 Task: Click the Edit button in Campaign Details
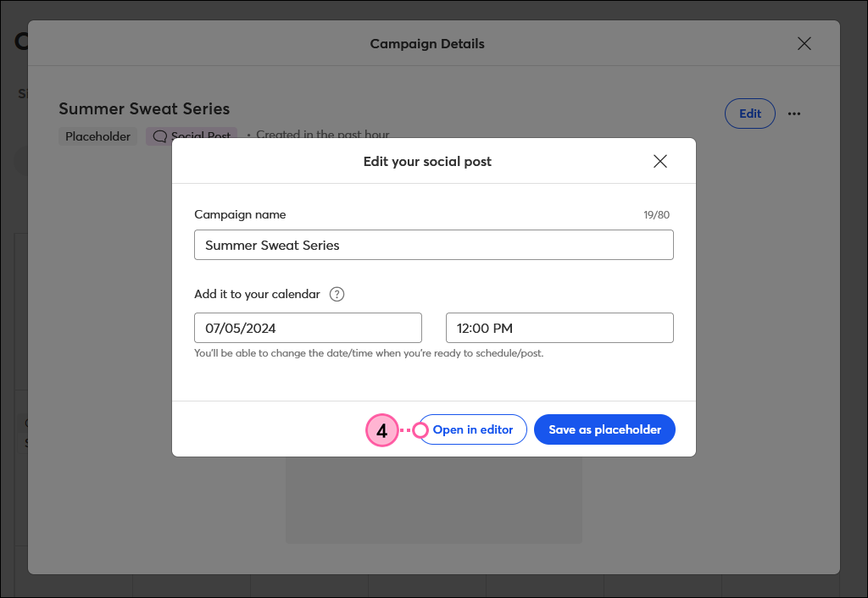[x=749, y=114]
